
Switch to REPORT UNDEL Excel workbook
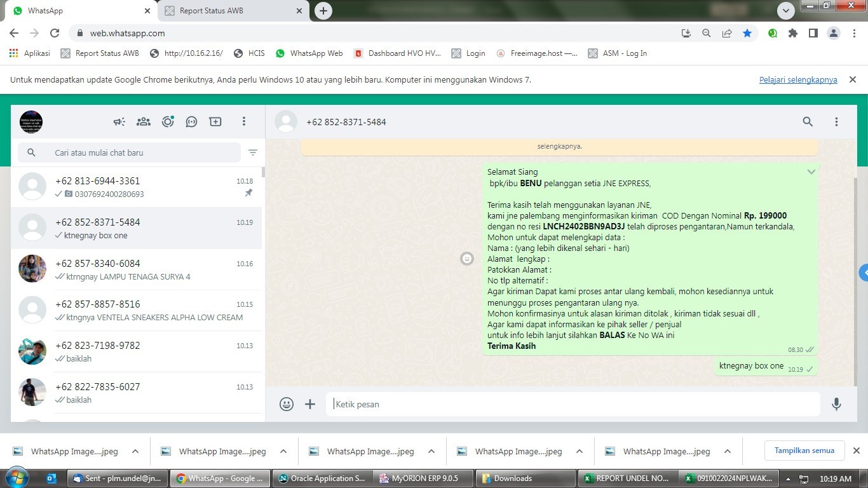[627, 478]
